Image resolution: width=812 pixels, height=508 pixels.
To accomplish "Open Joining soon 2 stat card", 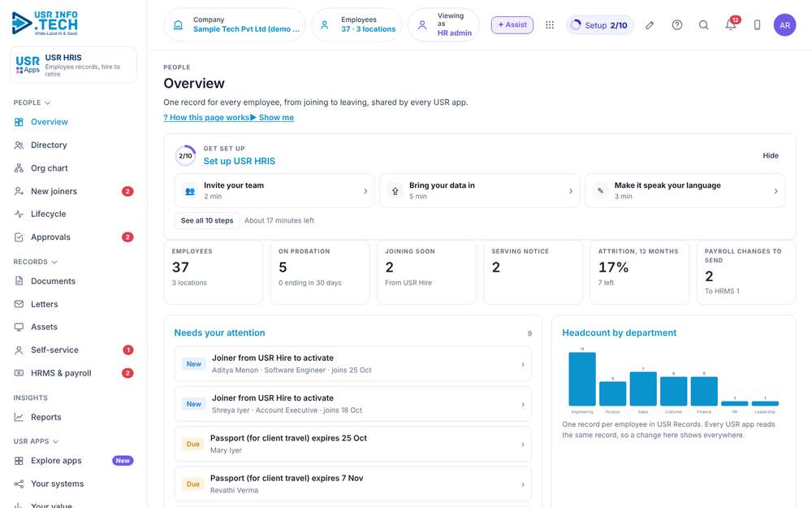I will (427, 272).
